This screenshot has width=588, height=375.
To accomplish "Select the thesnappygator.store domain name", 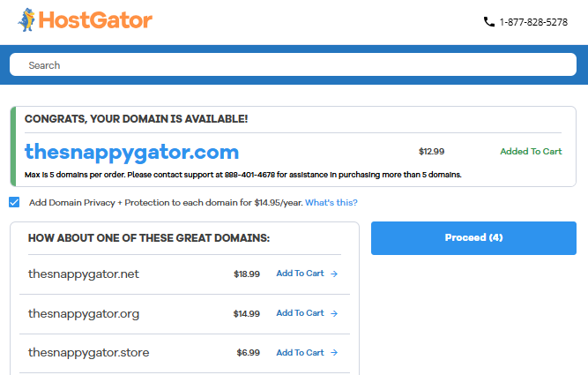I will coord(88,353).
